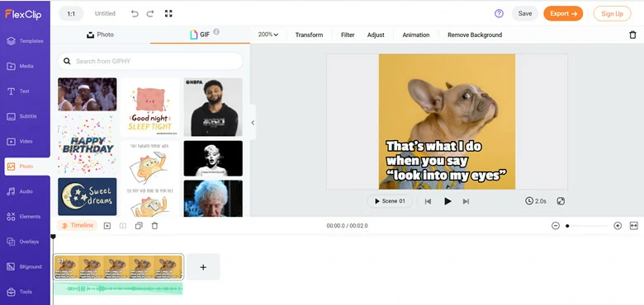Select the Good night Sleep Tight GIF
The height and width of the screenshot is (305, 644).
150,107
